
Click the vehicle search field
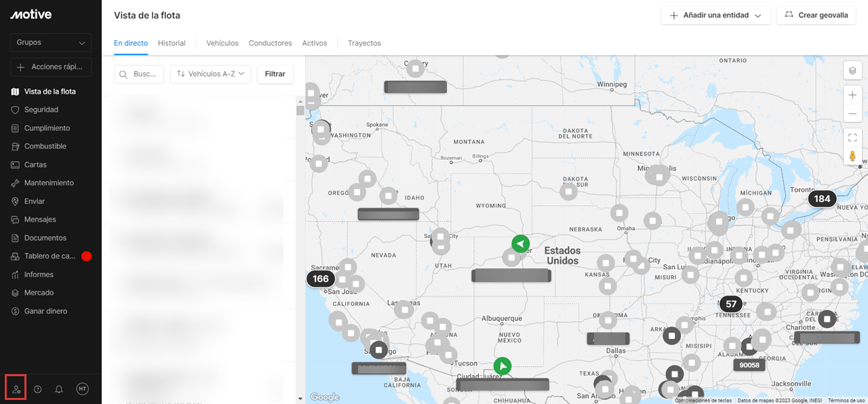pos(139,74)
